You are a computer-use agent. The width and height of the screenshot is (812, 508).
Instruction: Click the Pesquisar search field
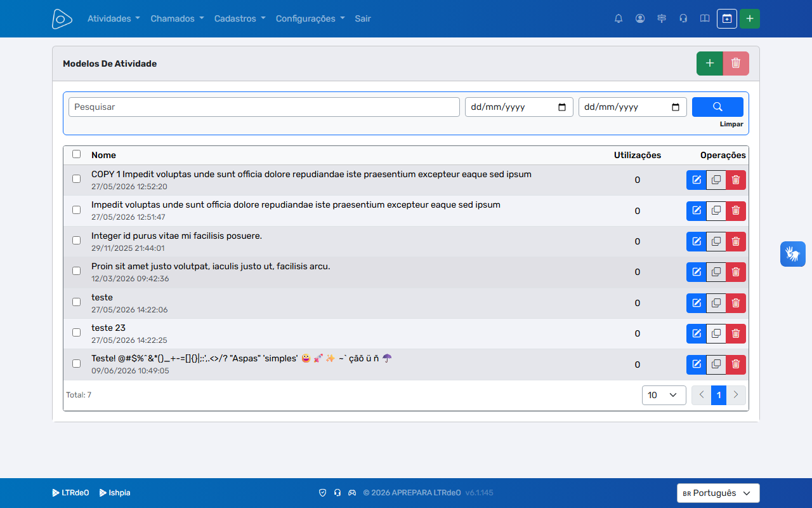(x=264, y=107)
